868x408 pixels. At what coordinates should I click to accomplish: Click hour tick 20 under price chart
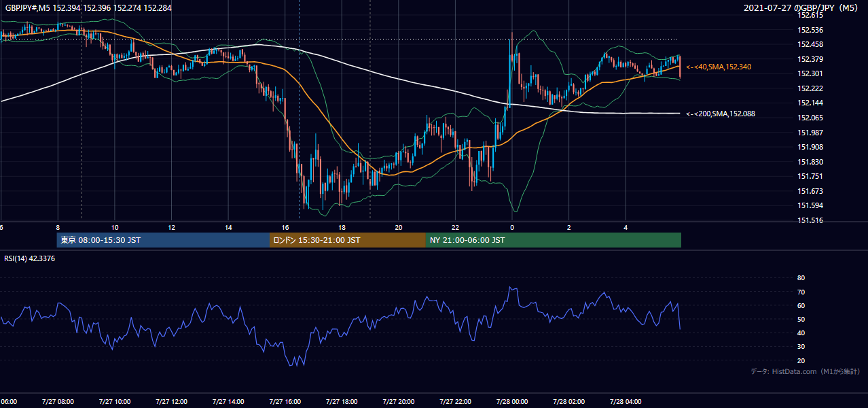(x=399, y=228)
